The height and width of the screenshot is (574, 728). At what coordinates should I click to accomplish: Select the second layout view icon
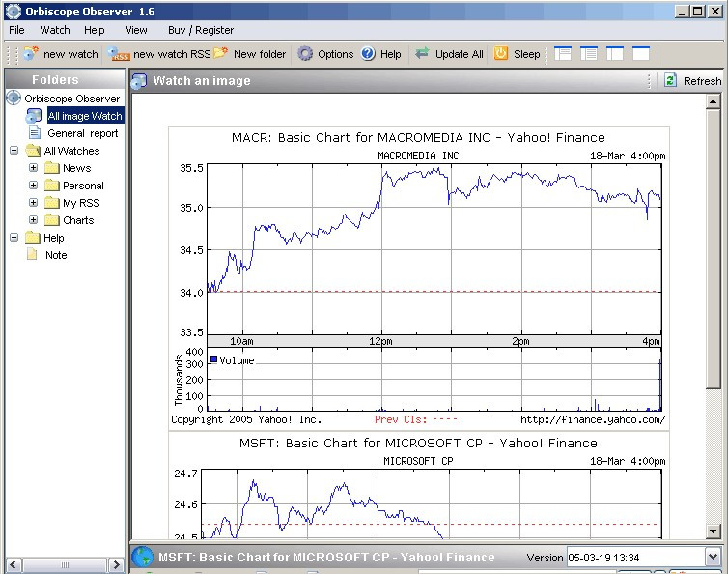pos(589,54)
